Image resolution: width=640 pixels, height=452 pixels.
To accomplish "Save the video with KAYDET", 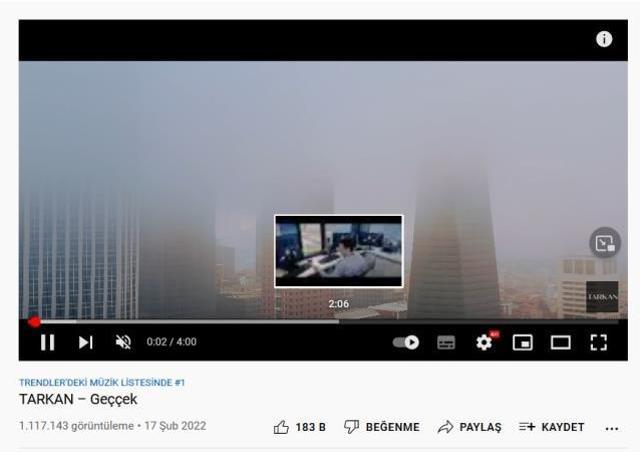I will pos(551,427).
